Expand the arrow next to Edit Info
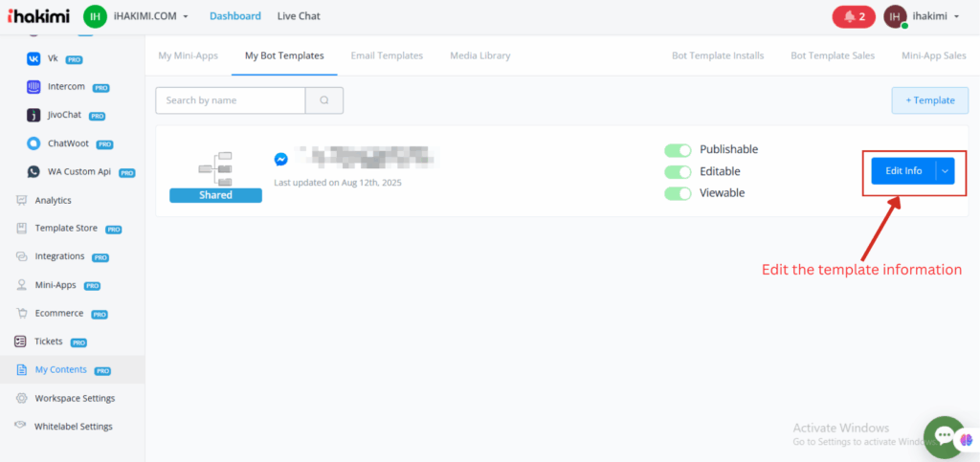This screenshot has width=980, height=462. pos(945,171)
